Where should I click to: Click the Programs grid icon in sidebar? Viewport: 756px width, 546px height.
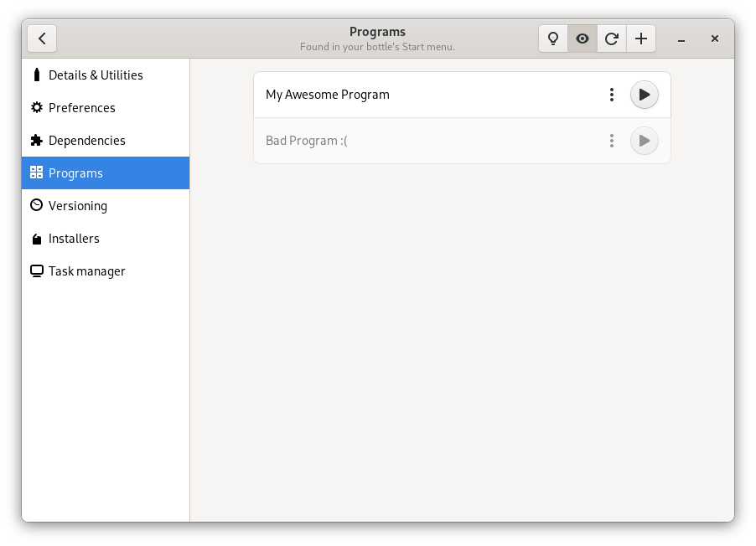(x=35, y=173)
